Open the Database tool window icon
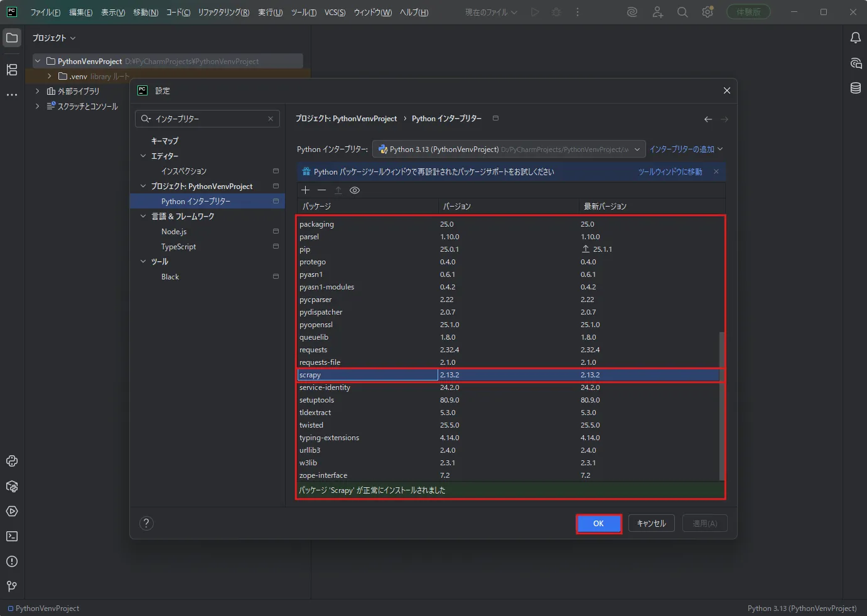 pyautogui.click(x=856, y=88)
